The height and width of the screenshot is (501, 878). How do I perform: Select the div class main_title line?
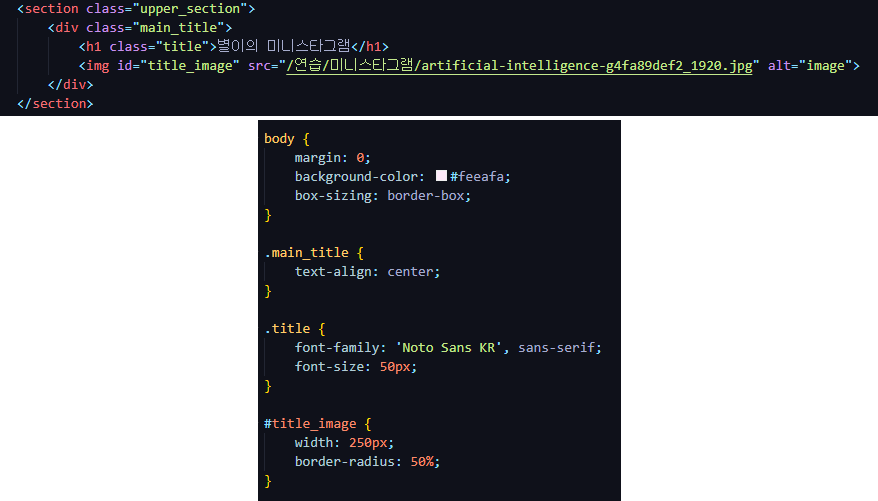click(x=139, y=27)
